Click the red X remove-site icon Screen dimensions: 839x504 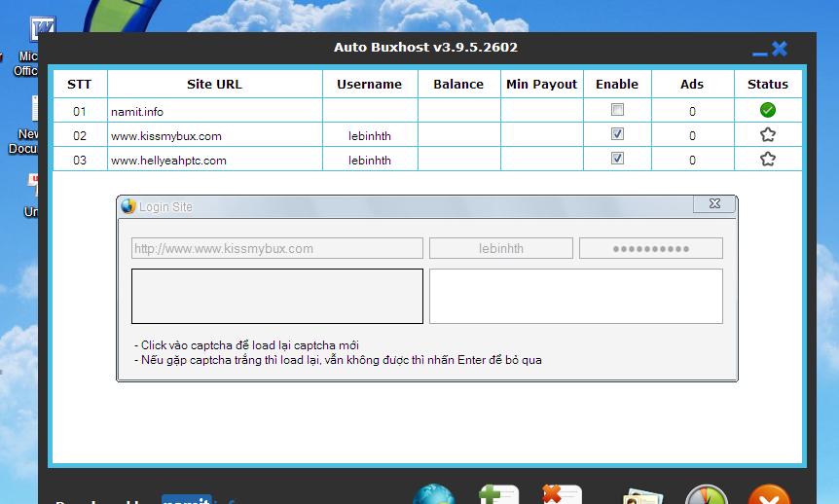[562, 494]
